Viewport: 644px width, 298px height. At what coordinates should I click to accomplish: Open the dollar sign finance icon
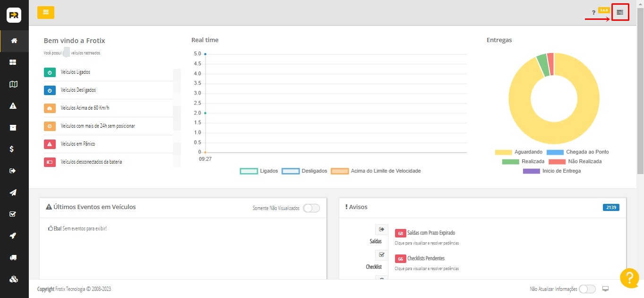[14, 149]
